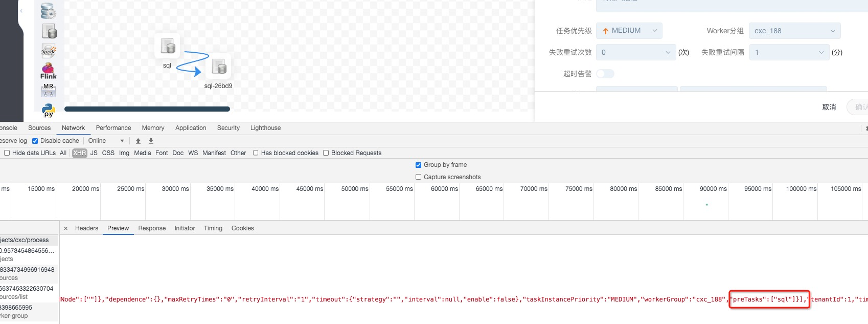The width and height of the screenshot is (868, 324).
Task: Select the '5637453322630704' request row
Action: (29, 292)
